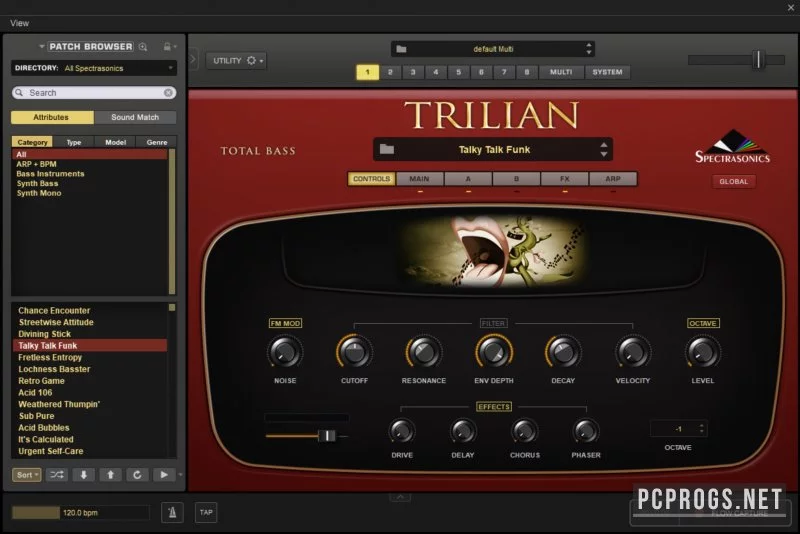Click the DECAY knob
800x534 pixels.
[x=563, y=352]
